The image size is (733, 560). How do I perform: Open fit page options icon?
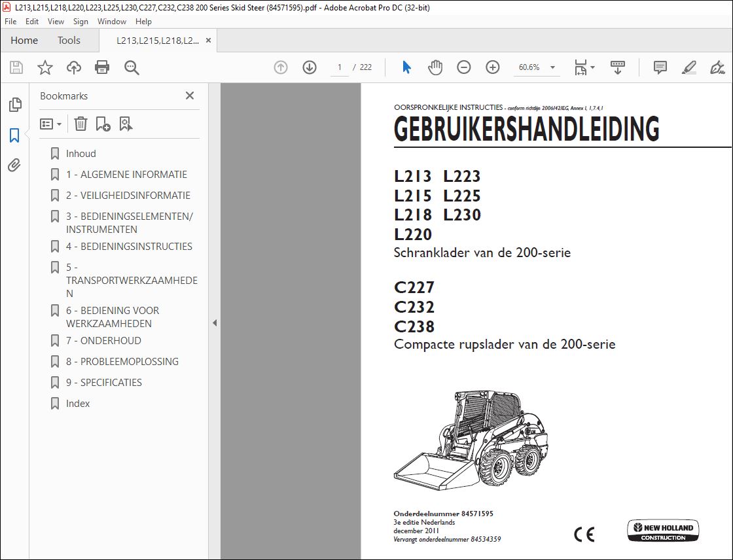[x=584, y=67]
